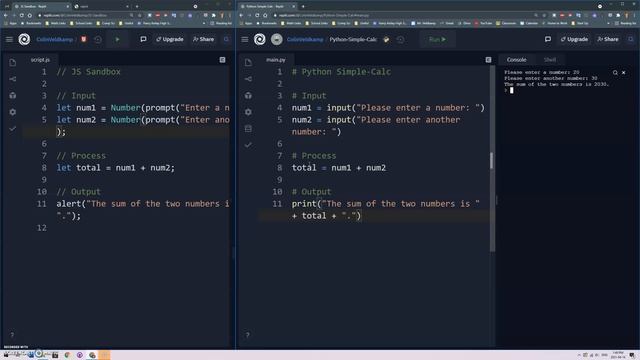The width and height of the screenshot is (640, 360).
Task: Click user avatar in Python window header
Action: pos(277,39)
